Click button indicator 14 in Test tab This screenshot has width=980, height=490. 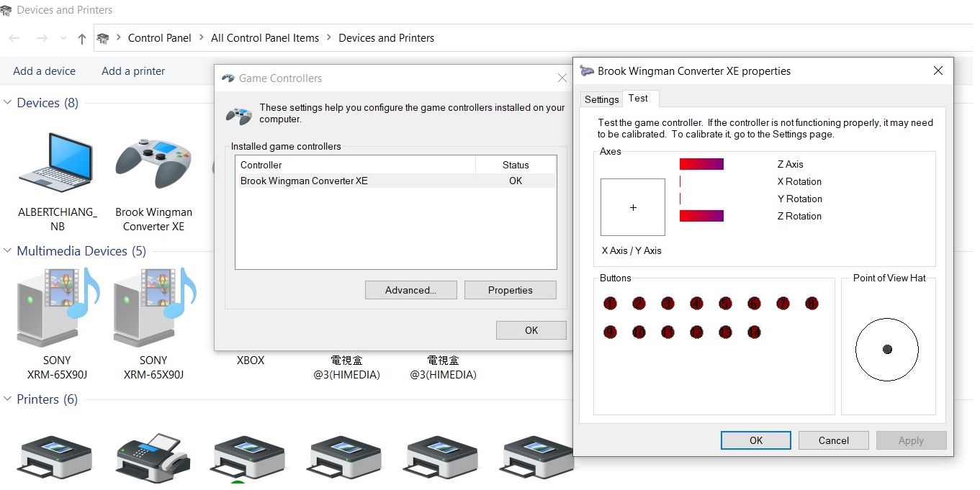coord(754,332)
